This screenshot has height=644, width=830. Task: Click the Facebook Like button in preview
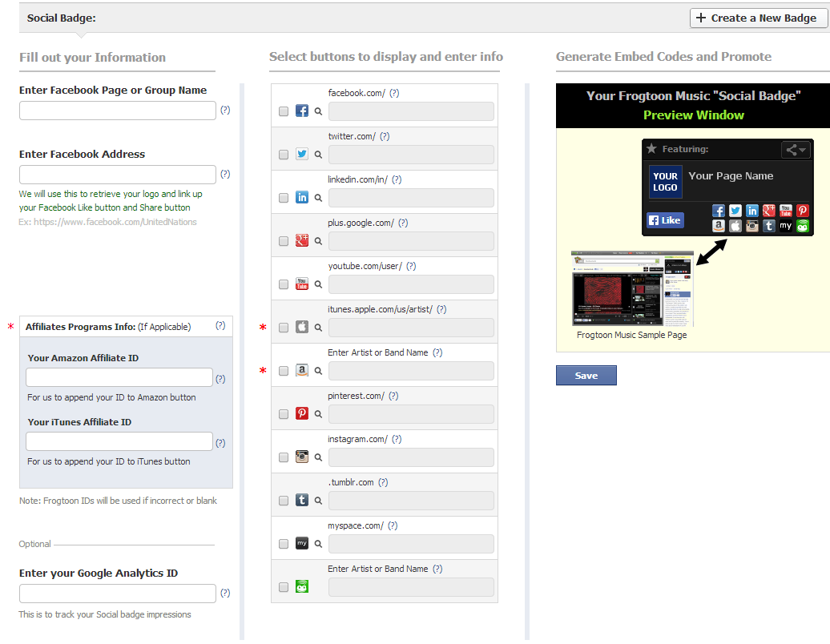[665, 220]
